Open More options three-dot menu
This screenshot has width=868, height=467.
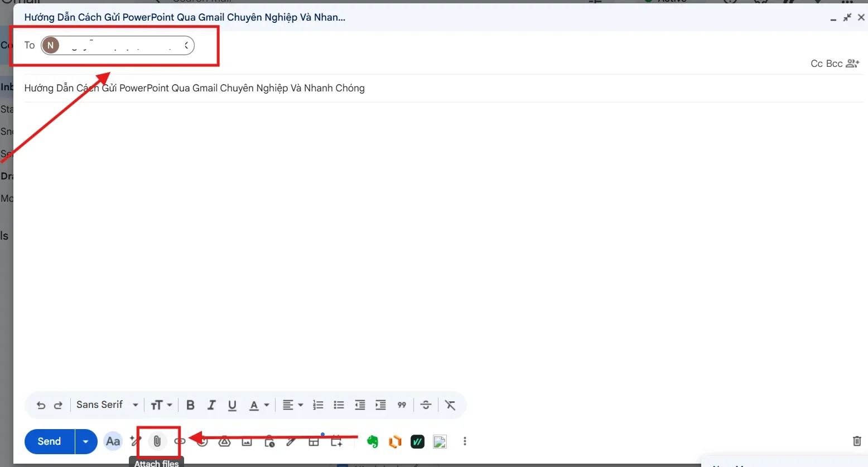(465, 441)
